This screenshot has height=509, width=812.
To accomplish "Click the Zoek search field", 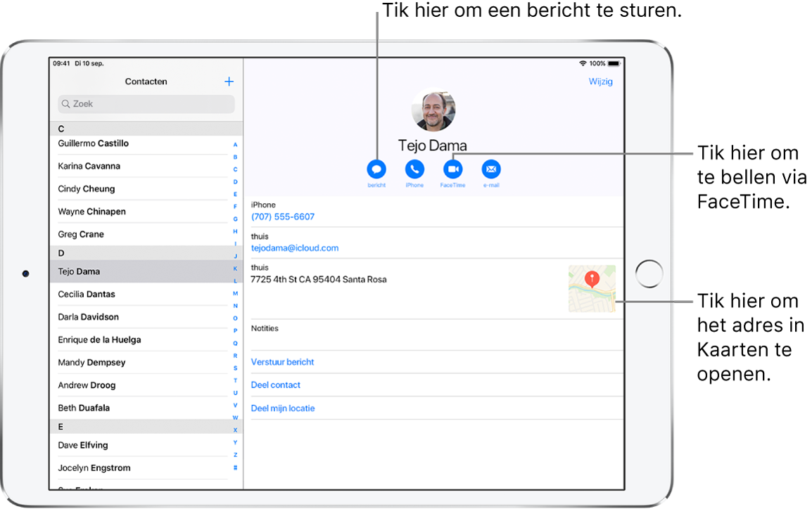I will click(x=146, y=104).
